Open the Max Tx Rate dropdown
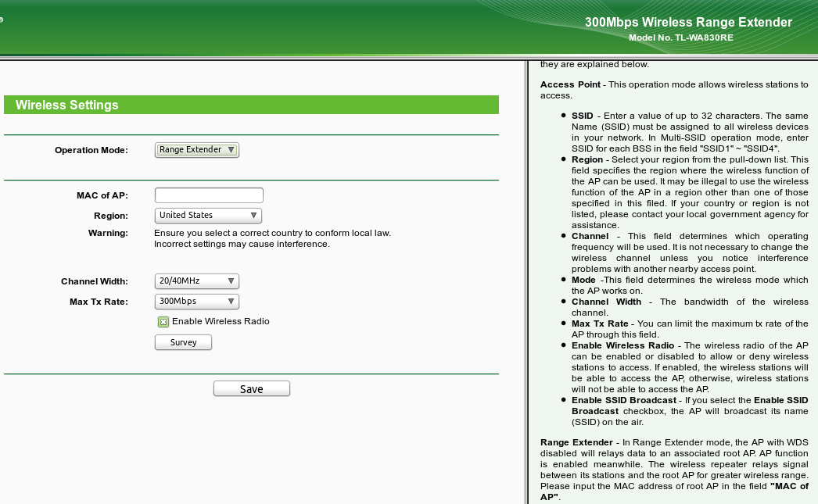 tap(196, 302)
